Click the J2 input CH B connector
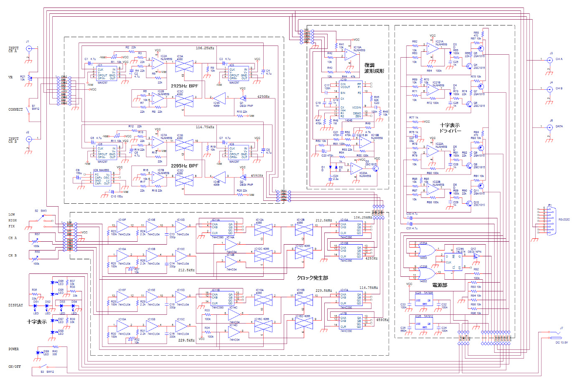The image size is (580, 392). click(x=28, y=139)
